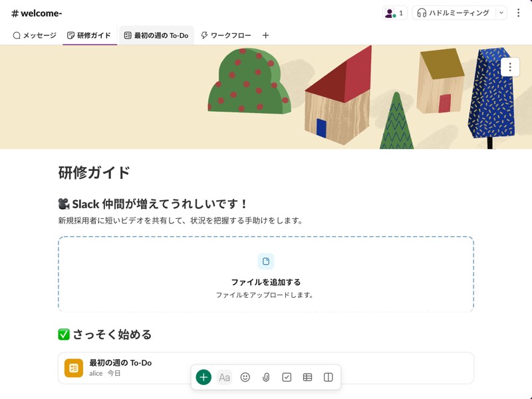Click the green plus insert button

pyautogui.click(x=203, y=377)
